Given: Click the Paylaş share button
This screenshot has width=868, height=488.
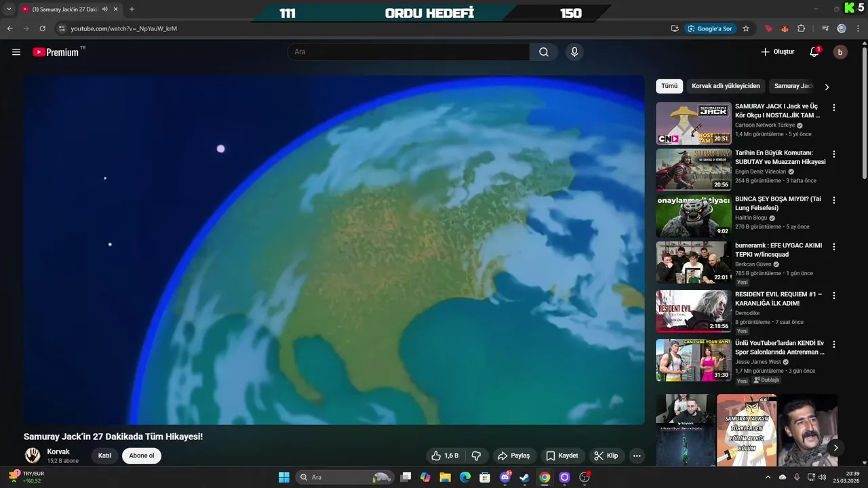Looking at the screenshot, I should [513, 456].
